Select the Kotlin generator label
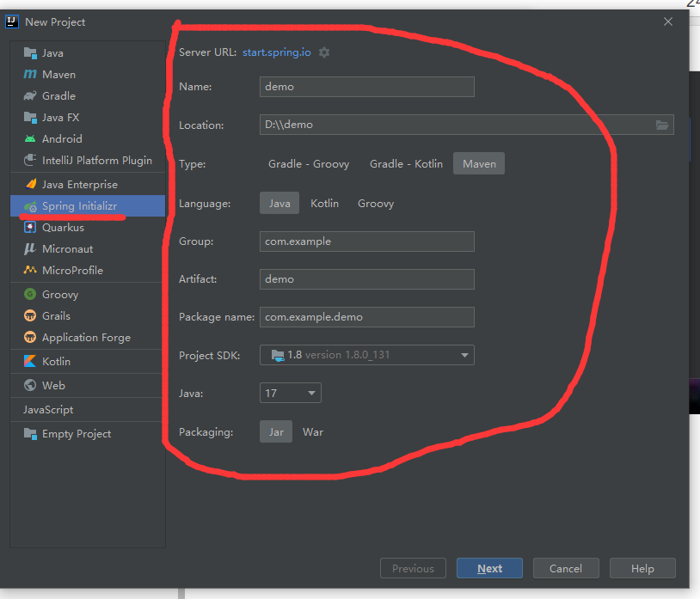Viewport: 700px width, 599px height. click(56, 361)
